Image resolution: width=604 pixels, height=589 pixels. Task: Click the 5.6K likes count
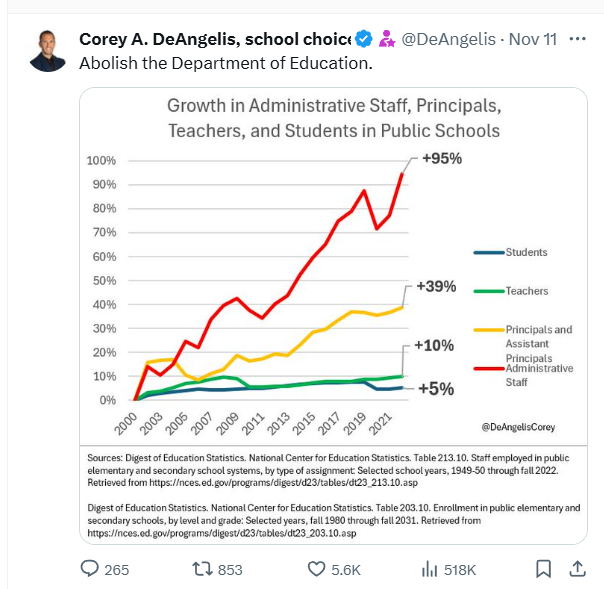point(346,569)
